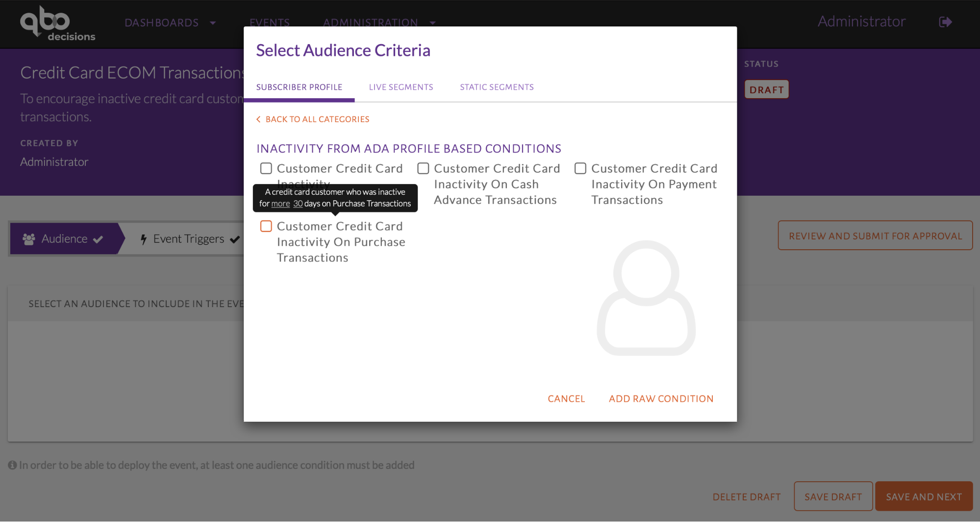This screenshot has width=980, height=522.
Task: Click Save Draft button
Action: click(x=833, y=496)
